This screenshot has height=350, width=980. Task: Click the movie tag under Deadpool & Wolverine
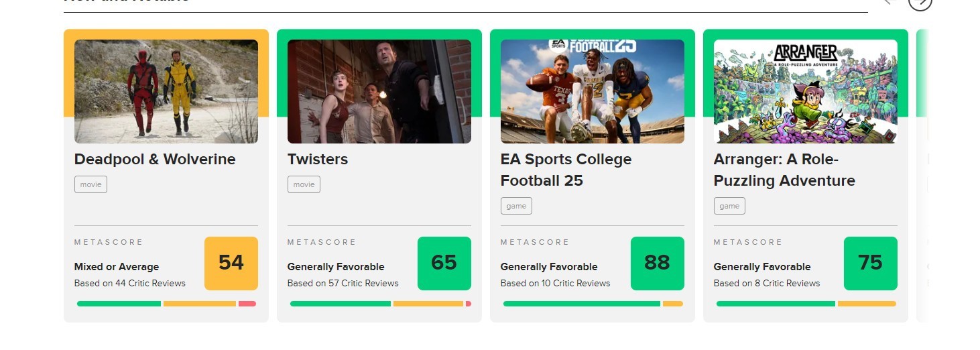(x=90, y=184)
